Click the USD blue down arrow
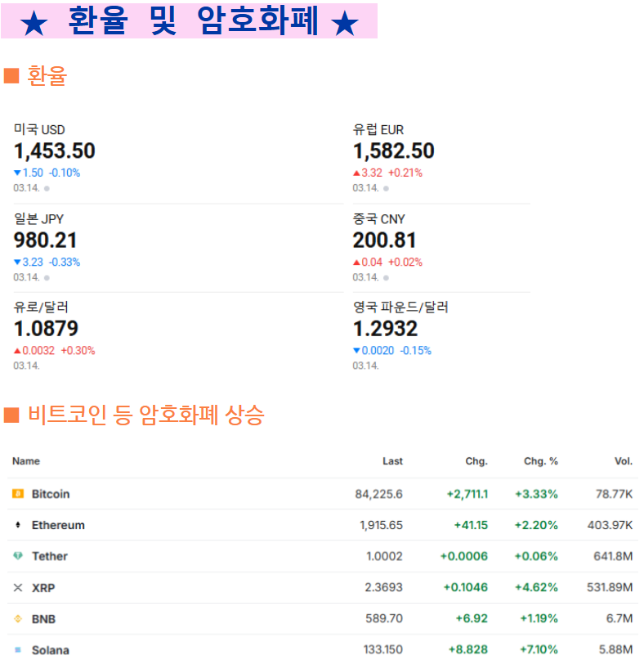Image resolution: width=644 pixels, height=660 pixels. tap(17, 173)
